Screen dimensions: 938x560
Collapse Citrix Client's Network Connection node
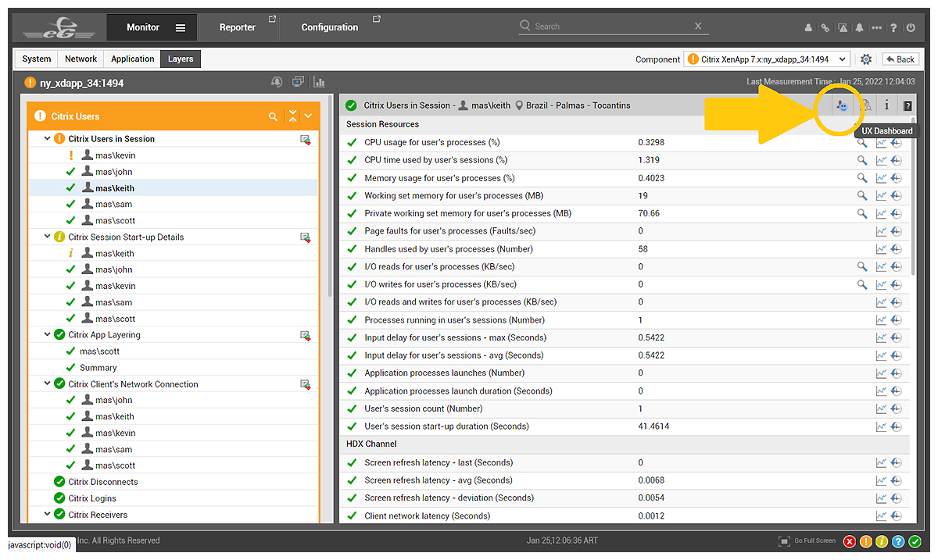pyautogui.click(x=48, y=384)
